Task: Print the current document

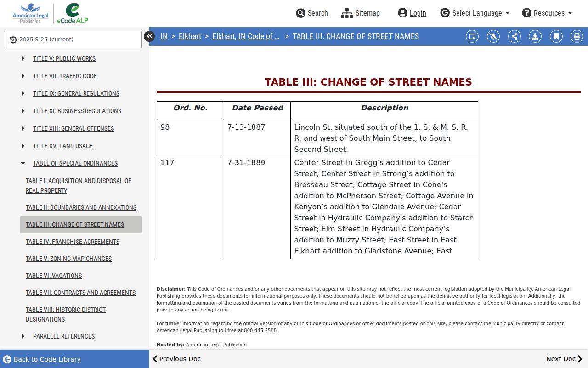Action: click(x=577, y=36)
